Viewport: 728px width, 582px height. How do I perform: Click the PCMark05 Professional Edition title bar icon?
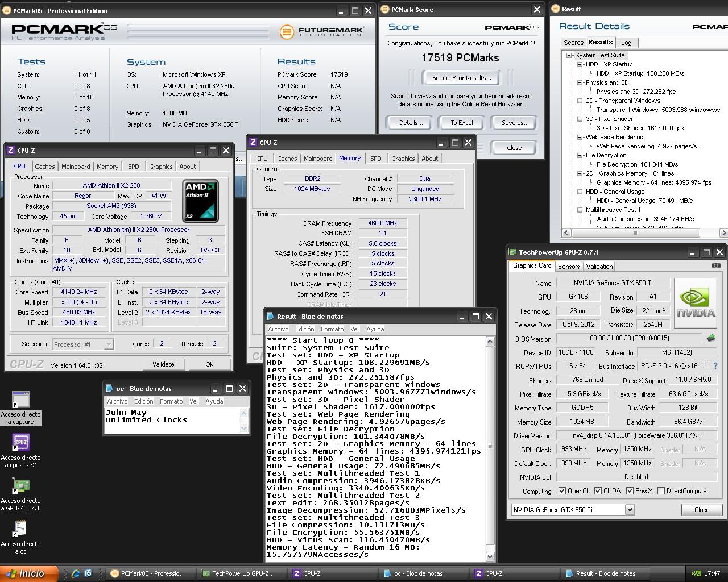tap(6, 10)
